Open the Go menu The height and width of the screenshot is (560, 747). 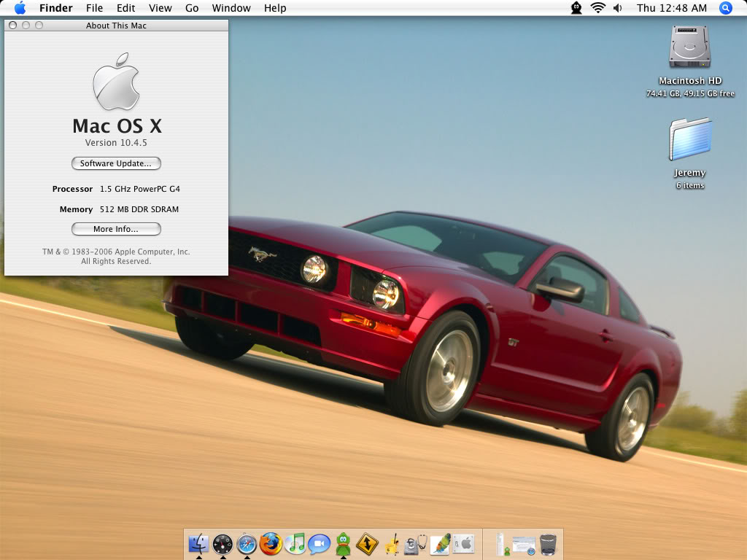(x=192, y=8)
